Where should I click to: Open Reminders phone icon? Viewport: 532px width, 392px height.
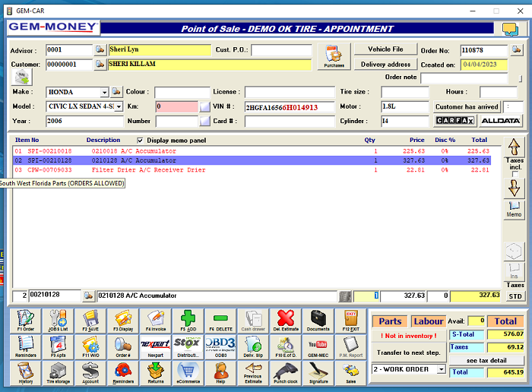click(x=123, y=373)
